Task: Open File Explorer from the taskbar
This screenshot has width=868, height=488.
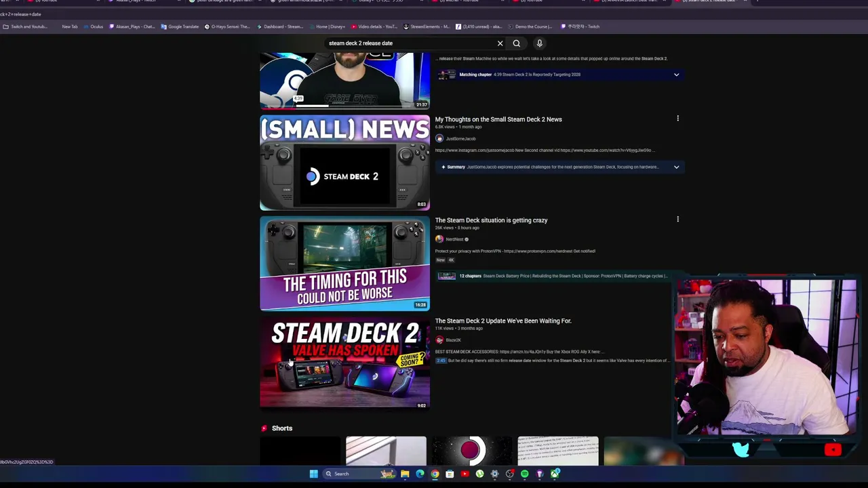Action: 405,474
